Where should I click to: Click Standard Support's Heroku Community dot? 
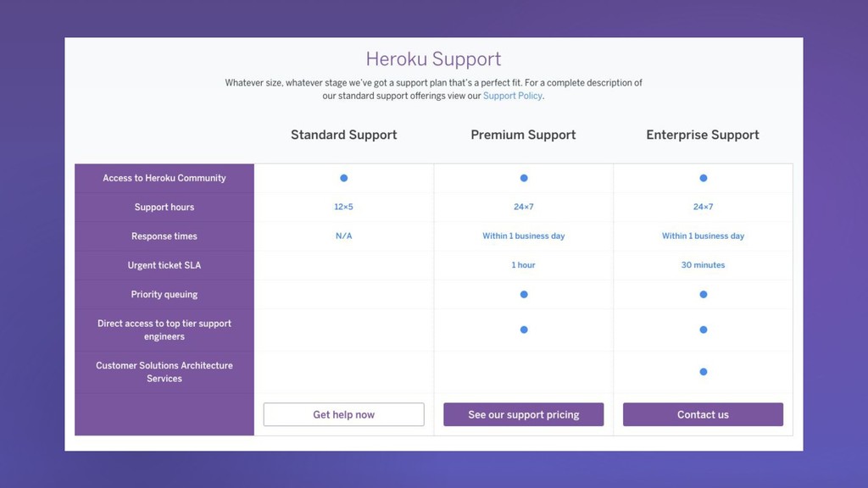[343, 178]
